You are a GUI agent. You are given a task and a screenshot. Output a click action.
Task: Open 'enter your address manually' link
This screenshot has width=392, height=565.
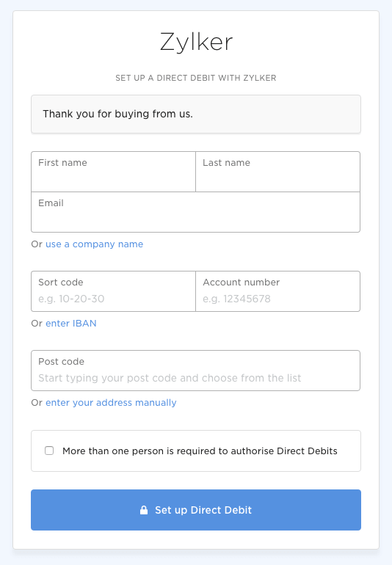tap(111, 403)
